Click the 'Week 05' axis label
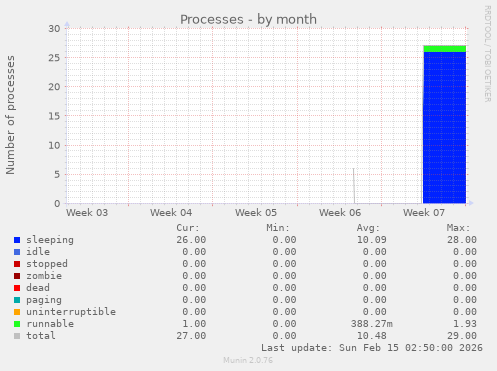This screenshot has width=497, height=371. [256, 213]
